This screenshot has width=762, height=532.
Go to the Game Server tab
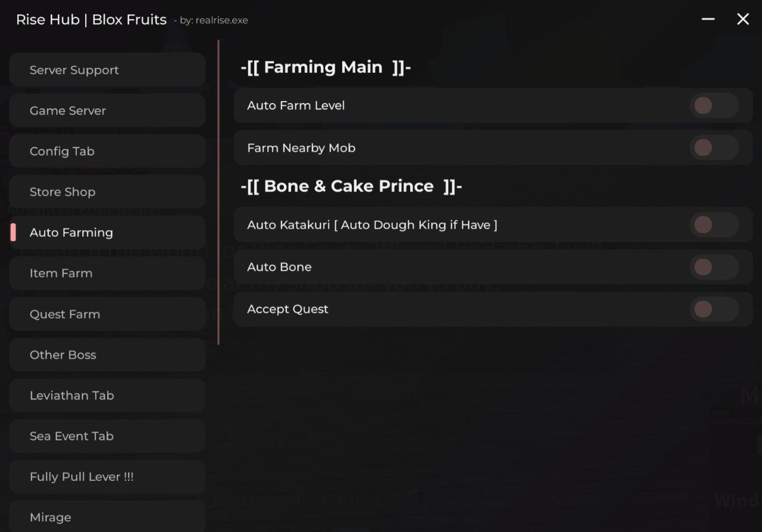[x=107, y=111]
